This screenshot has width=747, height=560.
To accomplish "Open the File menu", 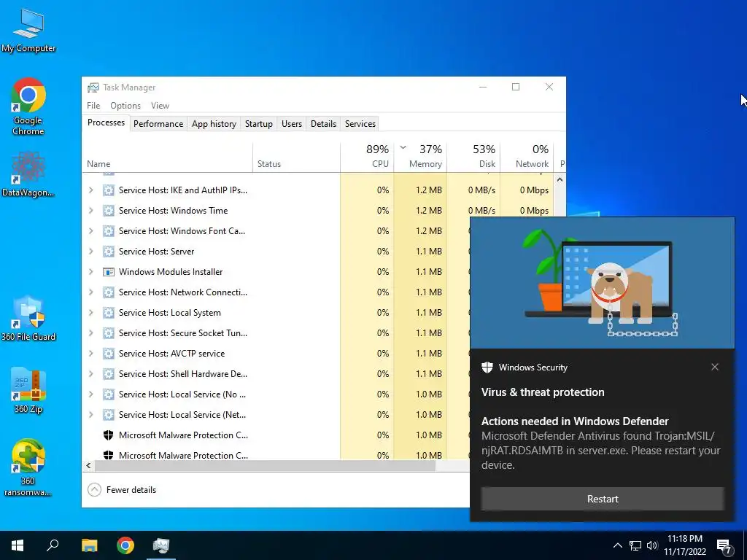I will pyautogui.click(x=93, y=106).
